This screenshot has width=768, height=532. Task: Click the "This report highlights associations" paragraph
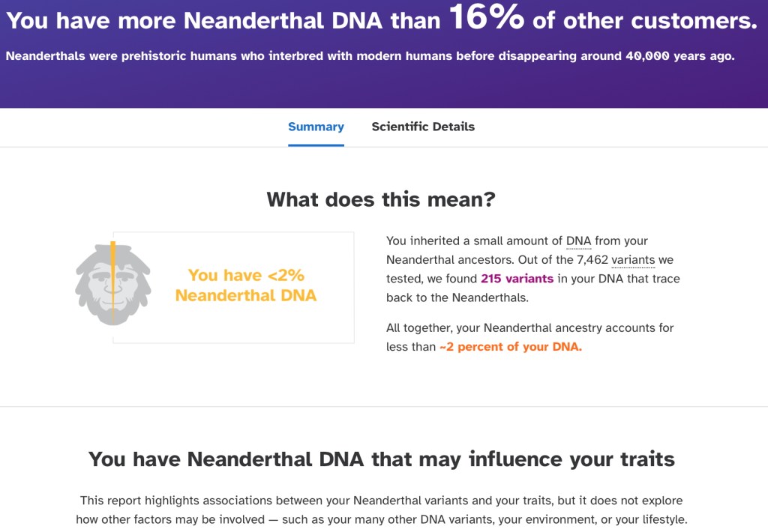click(381, 510)
